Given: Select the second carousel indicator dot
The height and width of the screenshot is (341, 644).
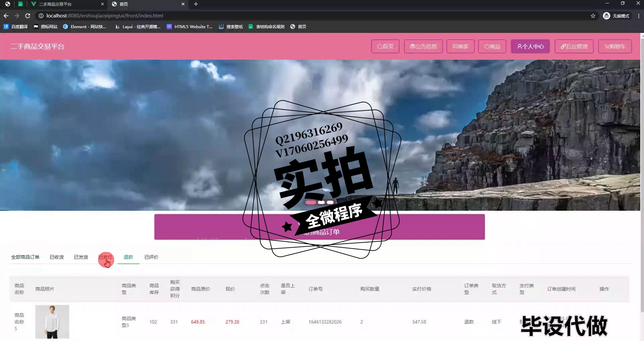Looking at the screenshot, I should coord(321,202).
